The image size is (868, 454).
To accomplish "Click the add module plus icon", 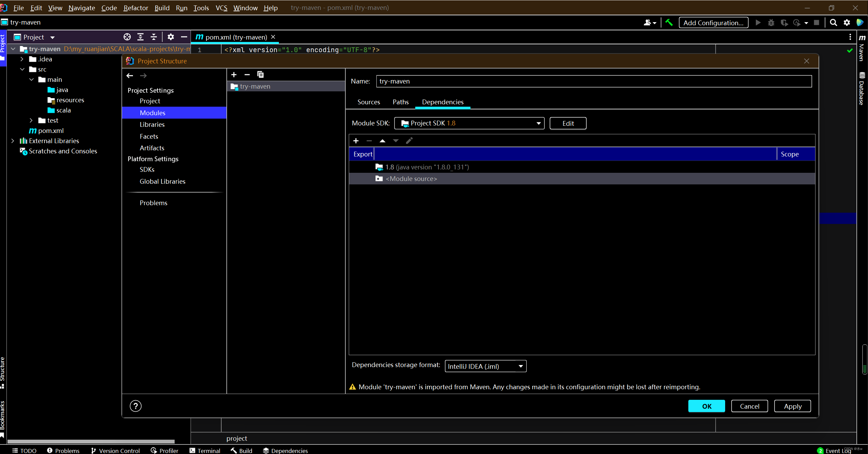I will (234, 74).
